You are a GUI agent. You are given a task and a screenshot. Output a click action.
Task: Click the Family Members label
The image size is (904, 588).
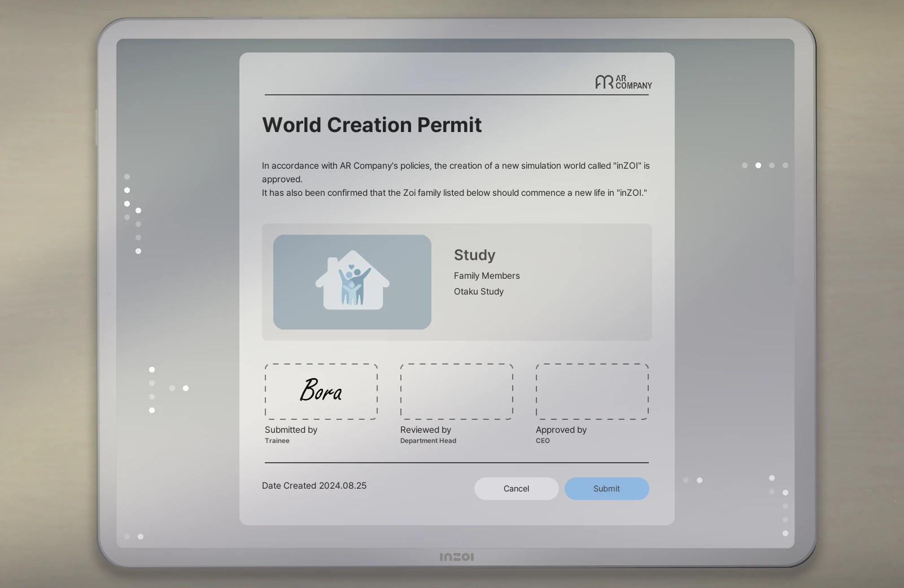[x=487, y=276]
